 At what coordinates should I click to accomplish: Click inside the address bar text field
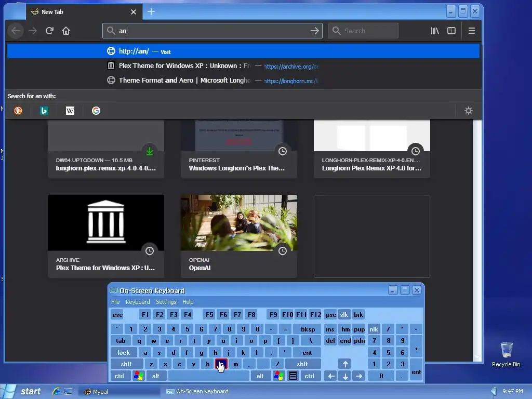[x=212, y=31]
